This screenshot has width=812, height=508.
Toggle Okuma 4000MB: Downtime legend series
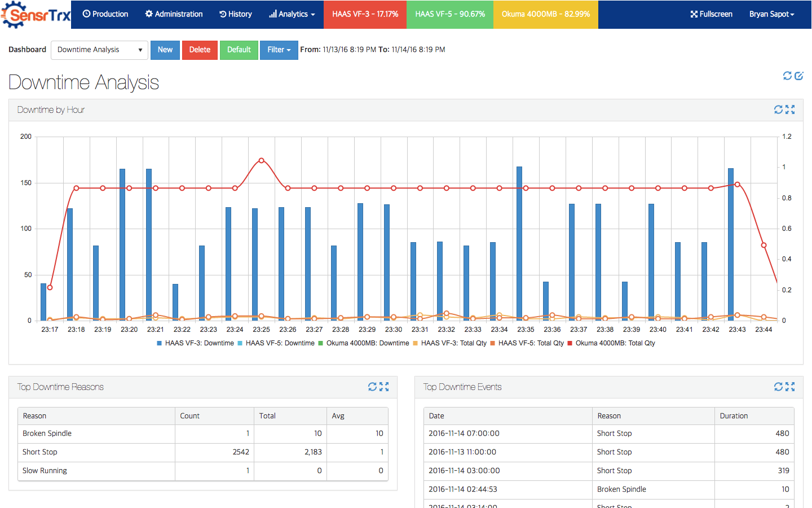pyautogui.click(x=364, y=343)
